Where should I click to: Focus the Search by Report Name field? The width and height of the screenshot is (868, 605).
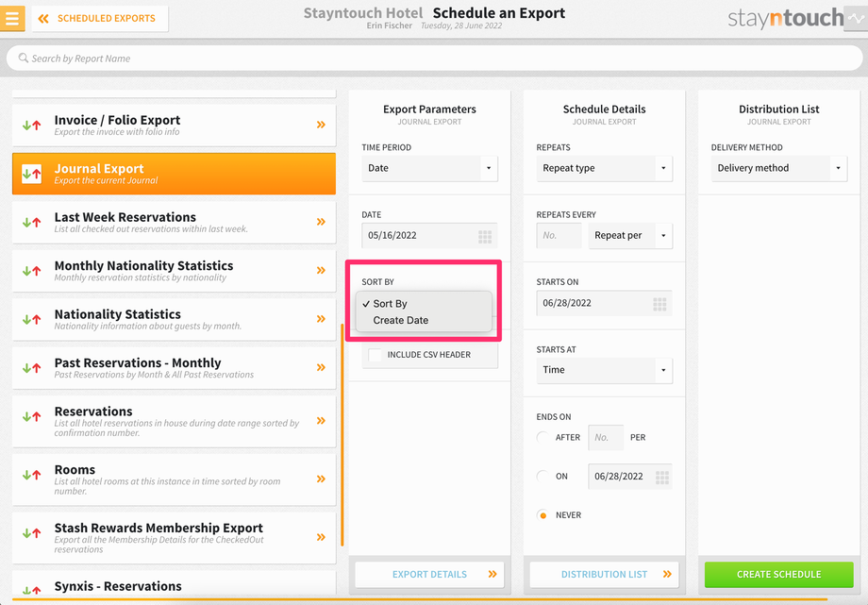click(434, 59)
